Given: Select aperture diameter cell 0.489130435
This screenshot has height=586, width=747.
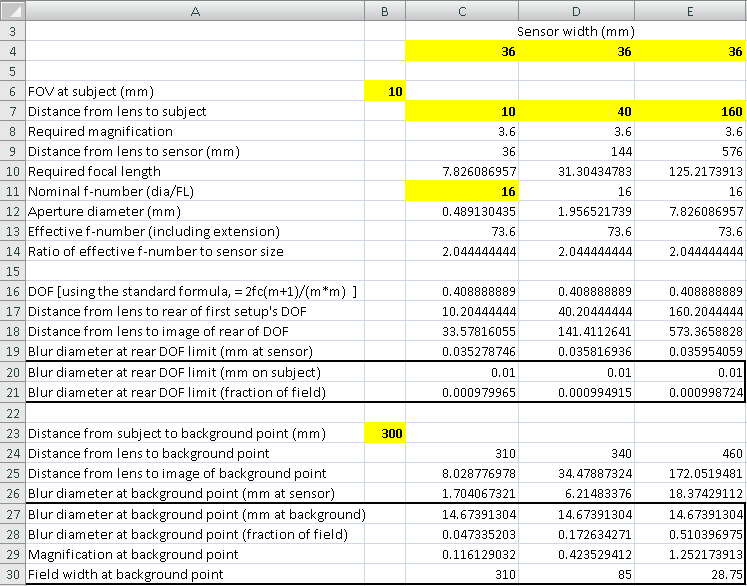Looking at the screenshot, I should coord(462,211).
